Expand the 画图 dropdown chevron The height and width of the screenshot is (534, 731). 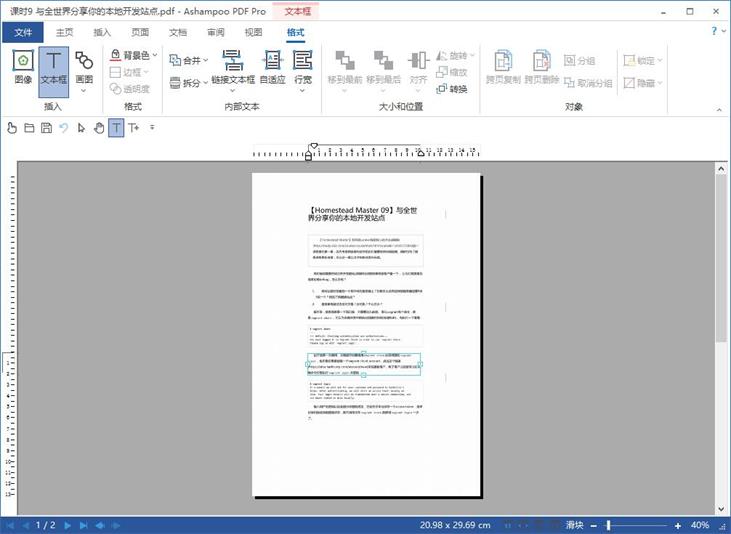click(x=84, y=90)
